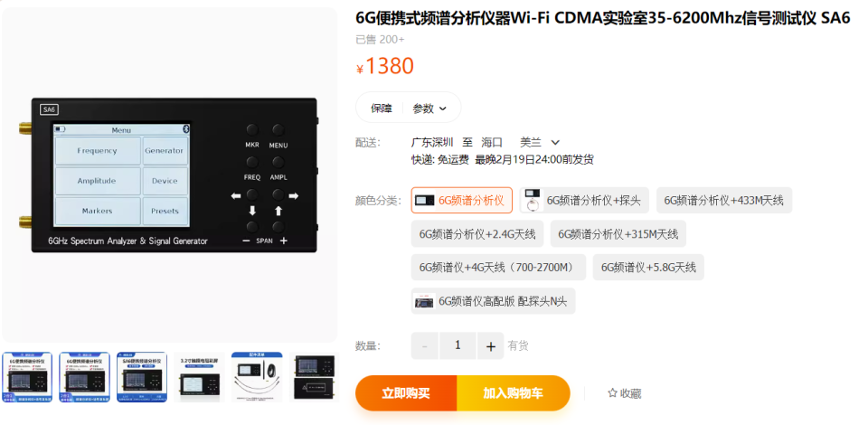View the 3.2寸 touchscreen thumbnail image

(x=199, y=377)
